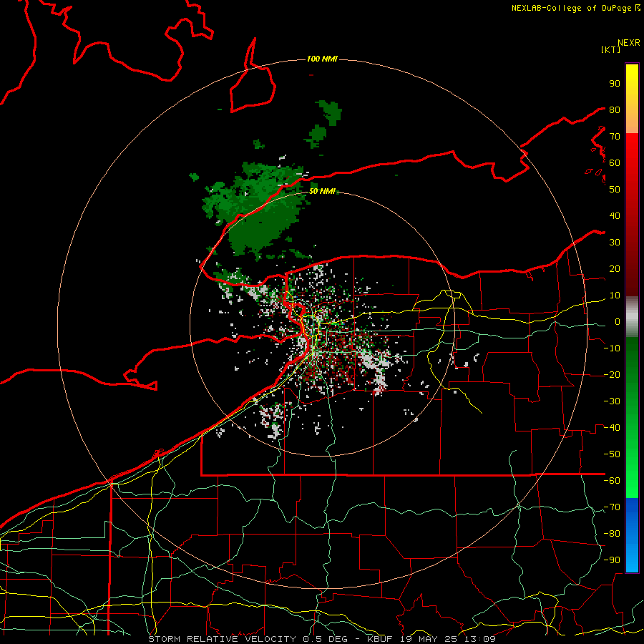
Task: Click the positive 90 scale value
Action: (615, 84)
